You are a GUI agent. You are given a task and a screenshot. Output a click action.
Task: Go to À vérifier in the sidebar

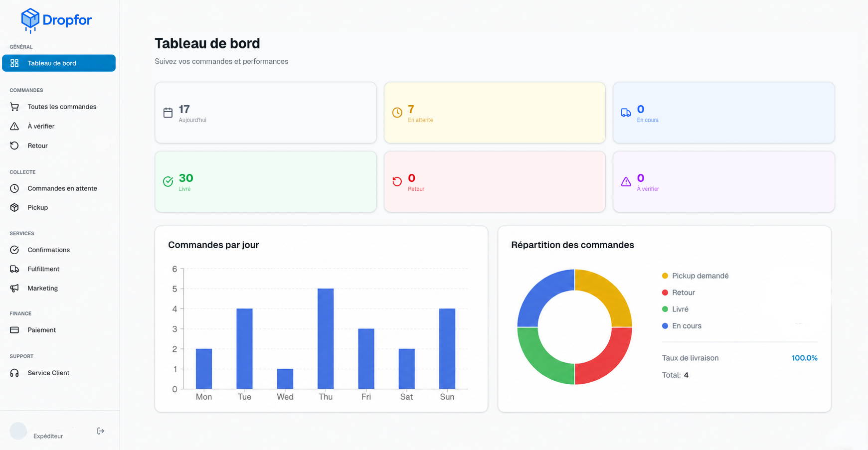59,126
